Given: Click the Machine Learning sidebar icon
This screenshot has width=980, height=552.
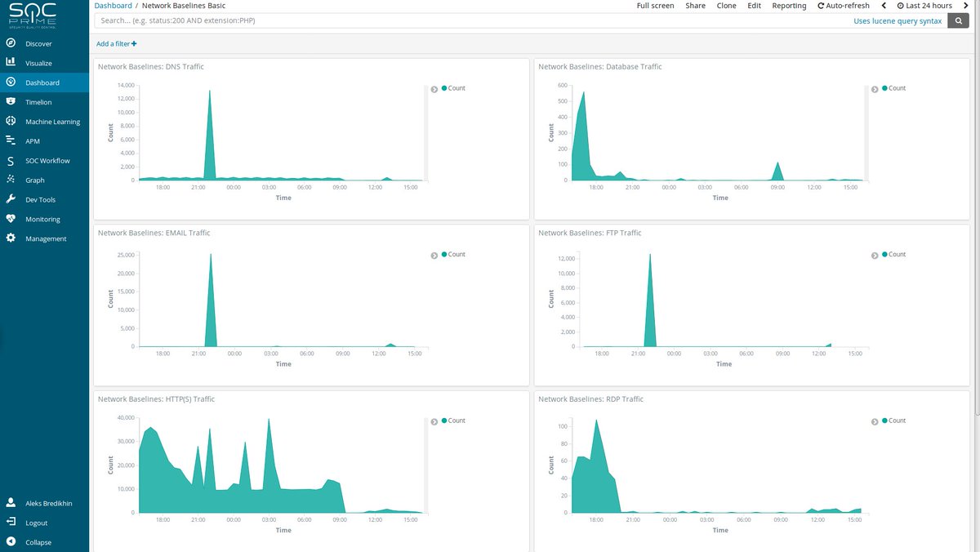Looking at the screenshot, I should click(x=11, y=122).
